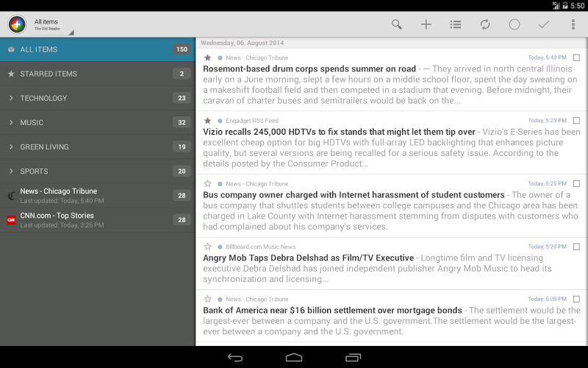The width and height of the screenshot is (588, 368).
Task: Open the GREEN LIVING folder label
Action: (44, 146)
